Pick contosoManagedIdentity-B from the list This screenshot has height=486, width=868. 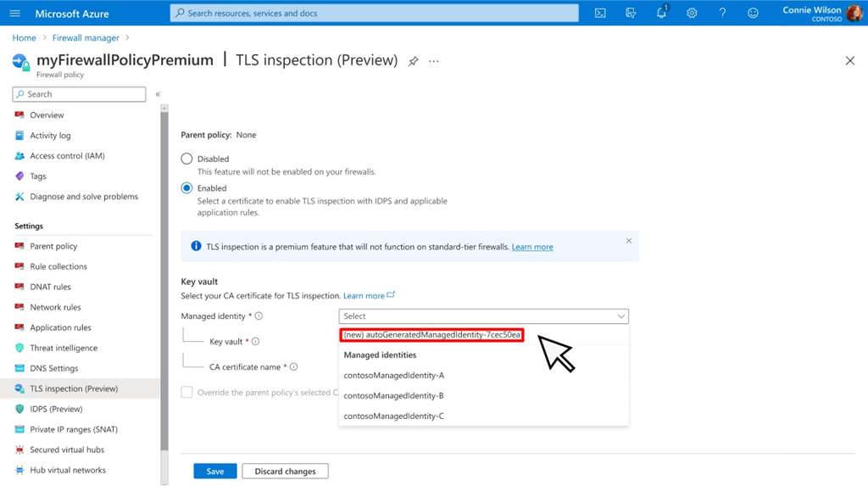click(x=393, y=396)
